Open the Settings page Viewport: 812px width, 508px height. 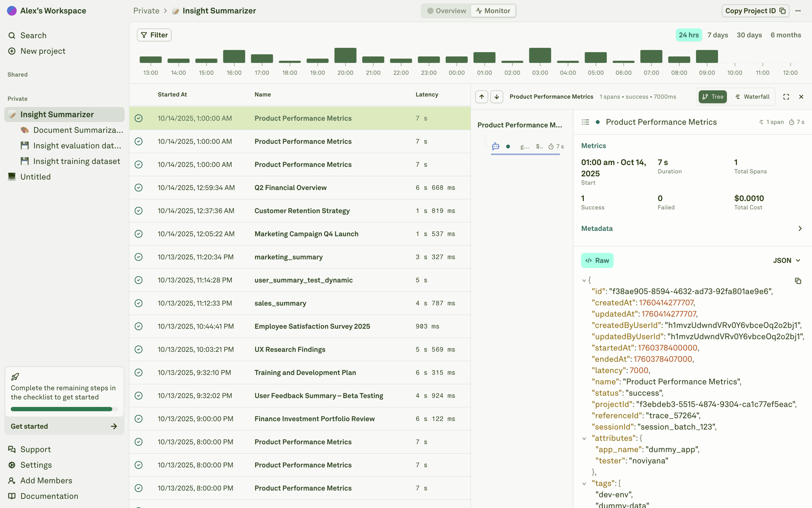tap(30, 465)
